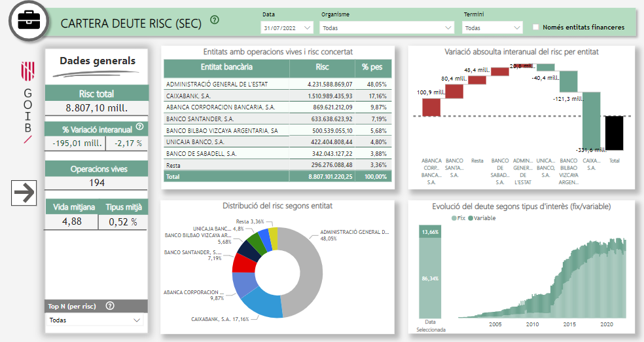Sort table by Risc column header
The image size is (644, 342).
click(x=322, y=67)
